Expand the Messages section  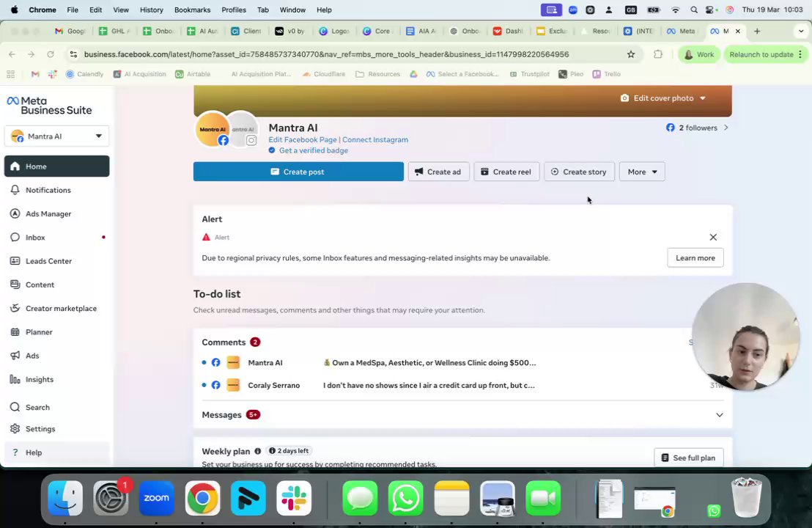[x=720, y=415]
